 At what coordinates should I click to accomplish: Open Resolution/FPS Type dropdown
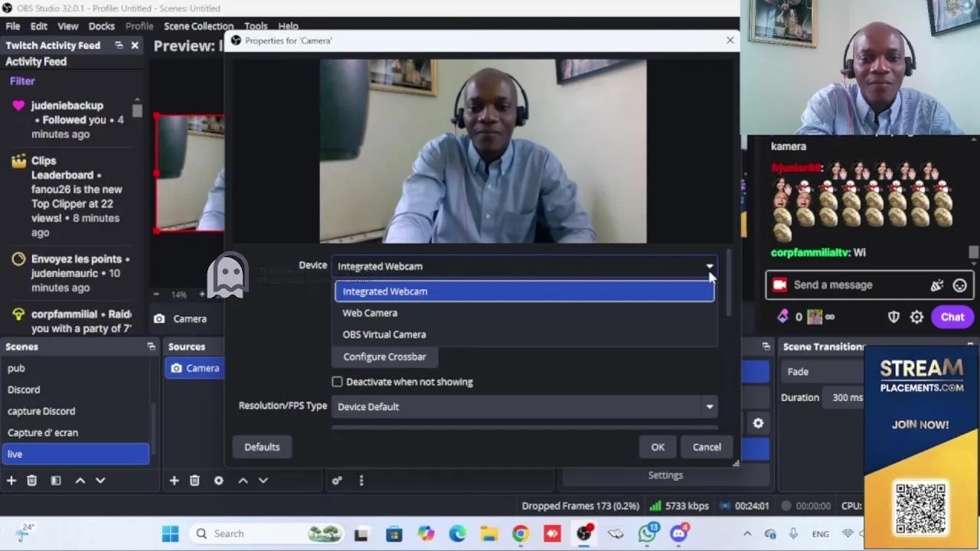coord(525,407)
